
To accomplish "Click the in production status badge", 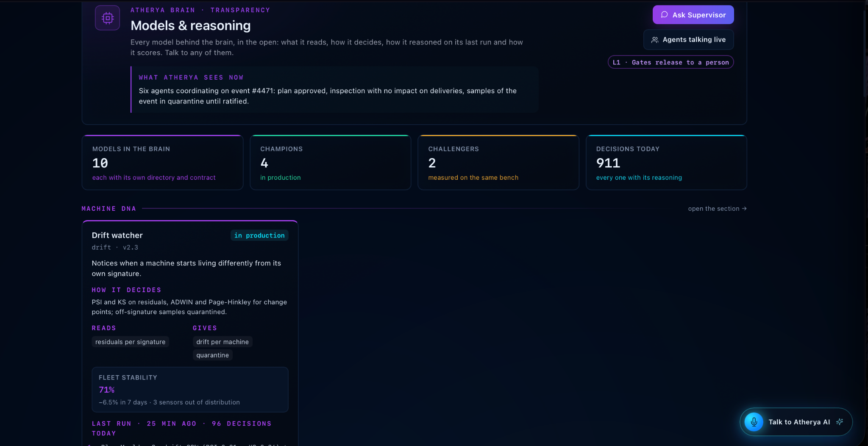I will pos(259,235).
